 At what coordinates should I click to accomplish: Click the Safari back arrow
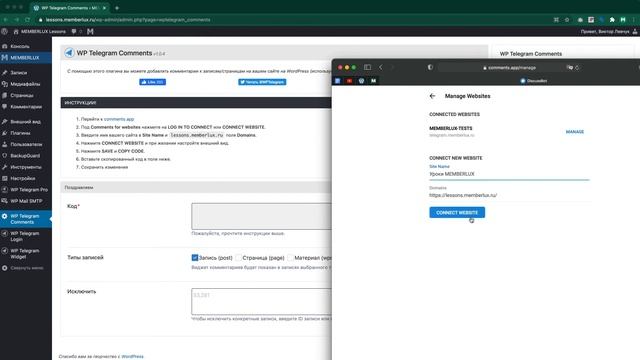click(x=381, y=67)
